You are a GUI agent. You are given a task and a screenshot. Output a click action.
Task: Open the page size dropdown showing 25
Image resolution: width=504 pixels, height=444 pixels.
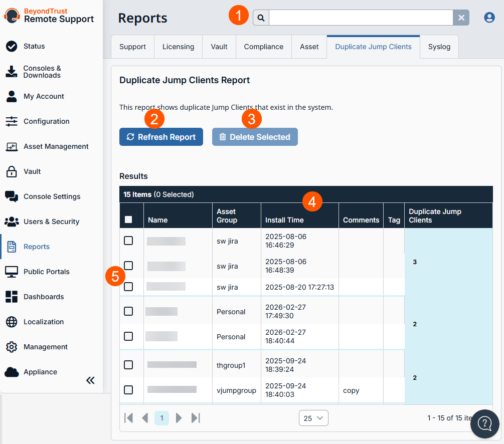tap(313, 418)
